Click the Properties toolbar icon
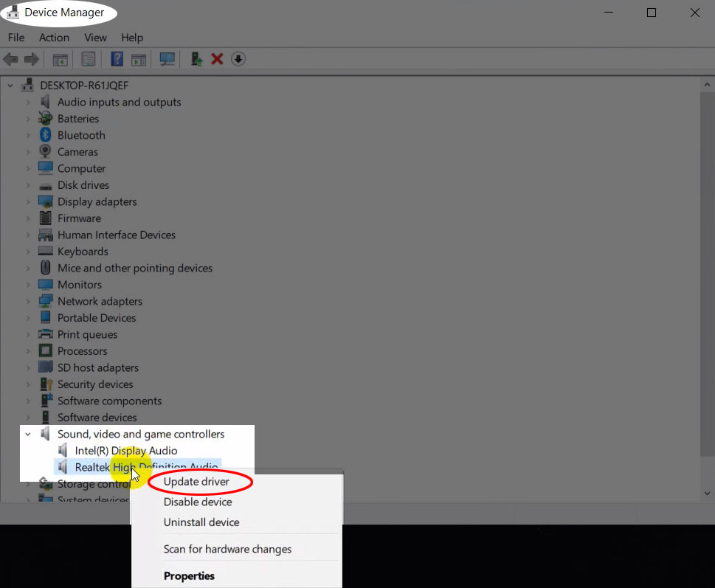 88,59
